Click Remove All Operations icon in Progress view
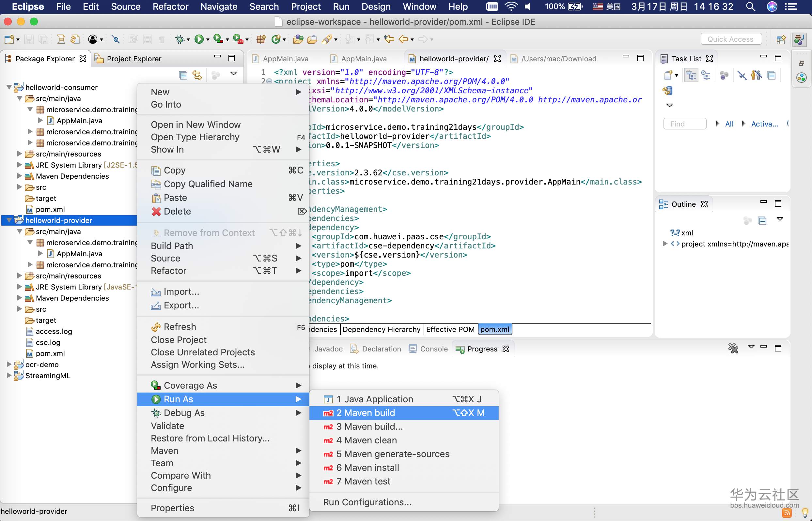812x521 pixels. pyautogui.click(x=733, y=348)
